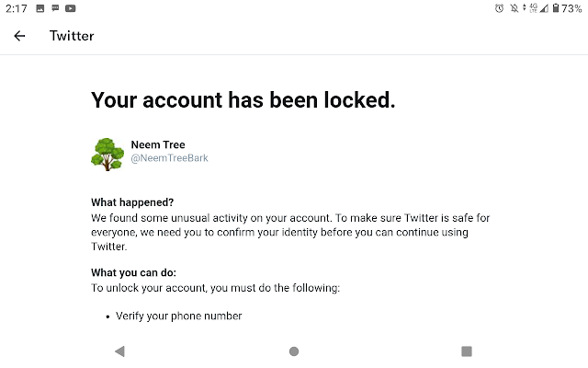
Task: Click the "Your account has been locked." heading
Action: (x=243, y=100)
